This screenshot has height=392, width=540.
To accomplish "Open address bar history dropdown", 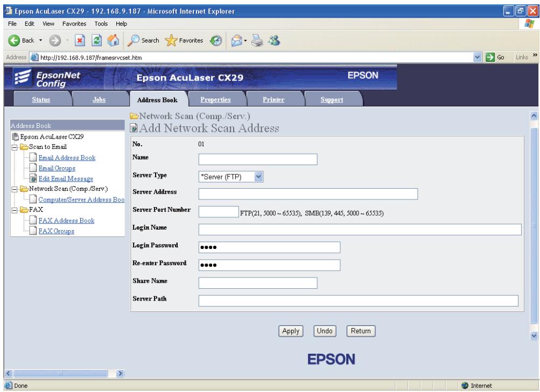I will [478, 58].
